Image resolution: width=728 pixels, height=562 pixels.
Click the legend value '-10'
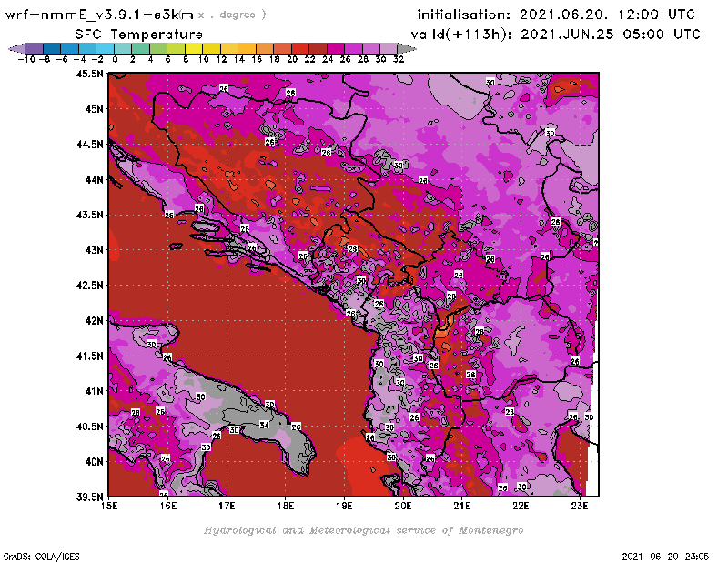[x=25, y=59]
